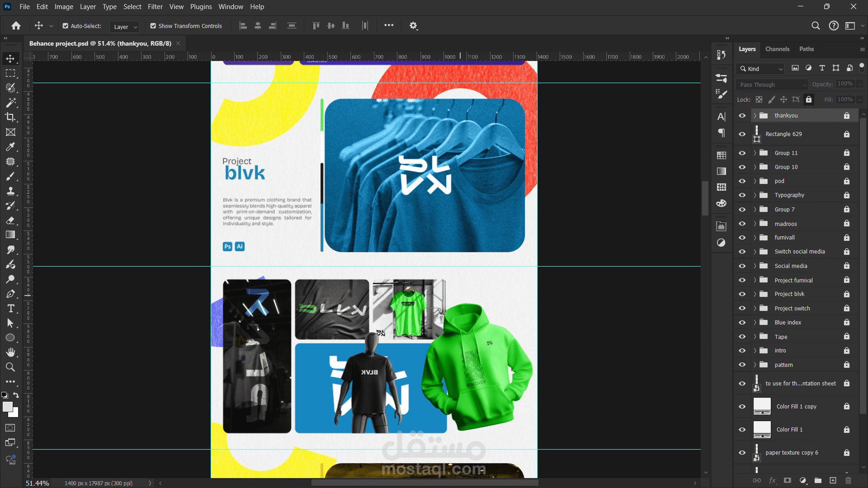Image resolution: width=868 pixels, height=488 pixels.
Task: Switch to the Channels tab
Action: [777, 49]
